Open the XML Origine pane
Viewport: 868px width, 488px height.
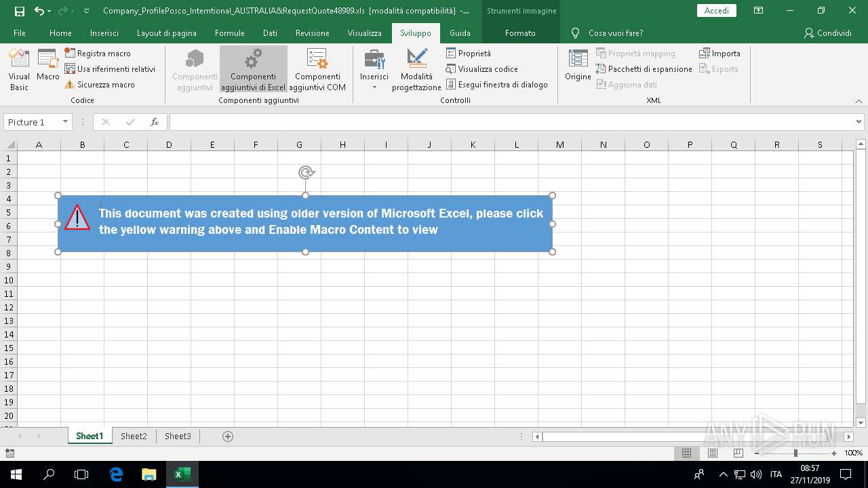(578, 65)
